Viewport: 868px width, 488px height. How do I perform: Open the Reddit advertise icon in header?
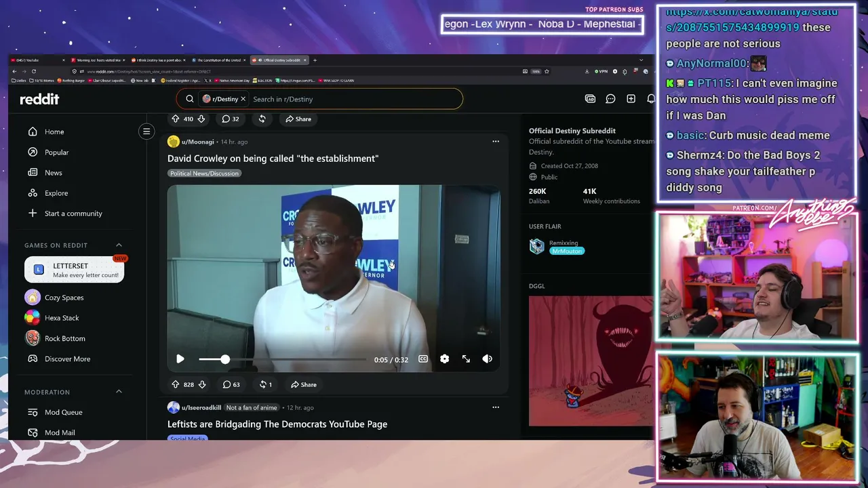click(590, 99)
